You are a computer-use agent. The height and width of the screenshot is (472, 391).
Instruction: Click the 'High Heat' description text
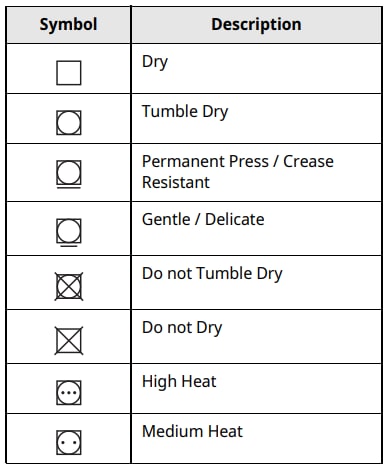pos(179,382)
